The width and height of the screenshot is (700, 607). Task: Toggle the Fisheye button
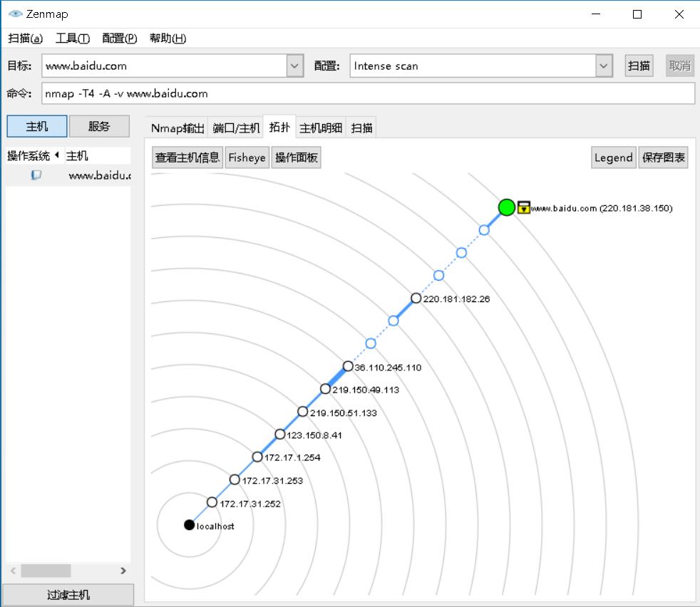[247, 157]
